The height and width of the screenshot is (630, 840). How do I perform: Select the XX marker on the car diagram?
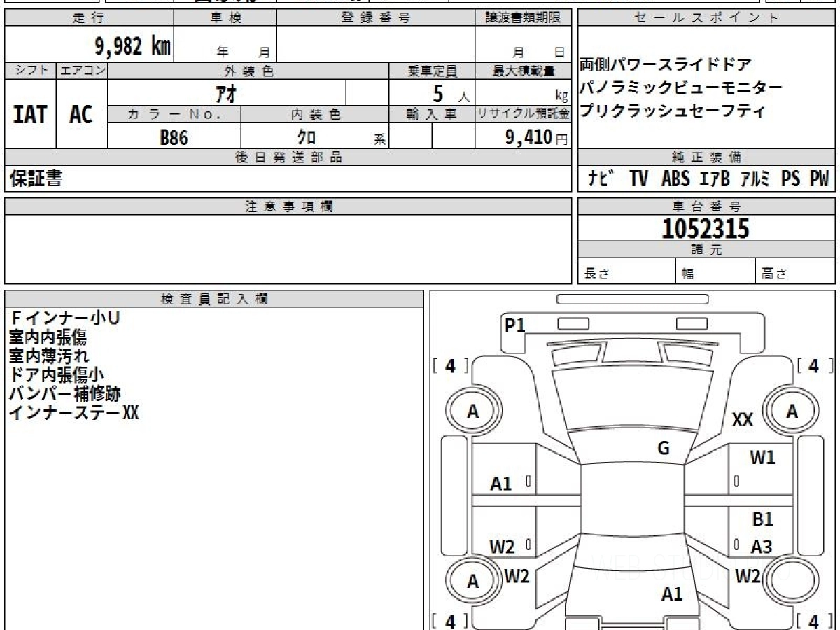click(x=742, y=420)
